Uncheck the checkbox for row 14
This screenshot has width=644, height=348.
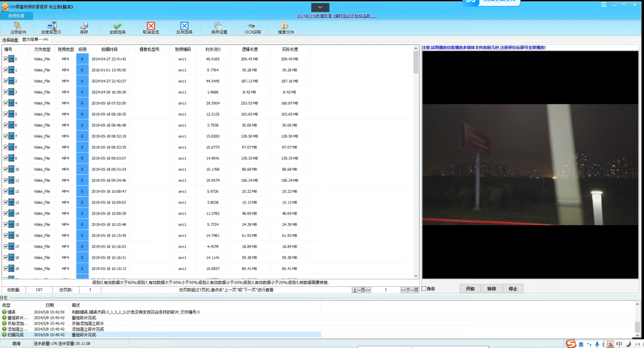6,213
